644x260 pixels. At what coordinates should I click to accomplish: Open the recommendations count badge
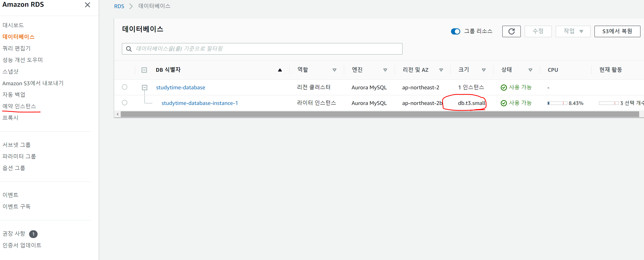tap(33, 234)
